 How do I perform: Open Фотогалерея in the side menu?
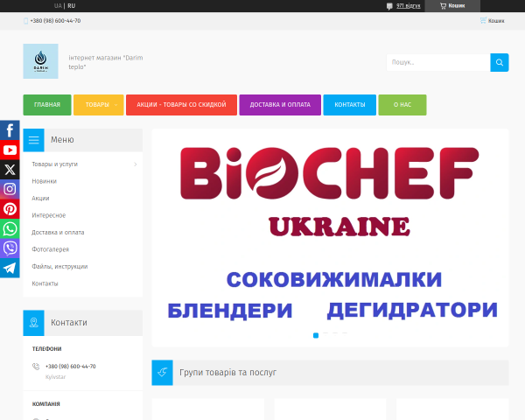[50, 249]
